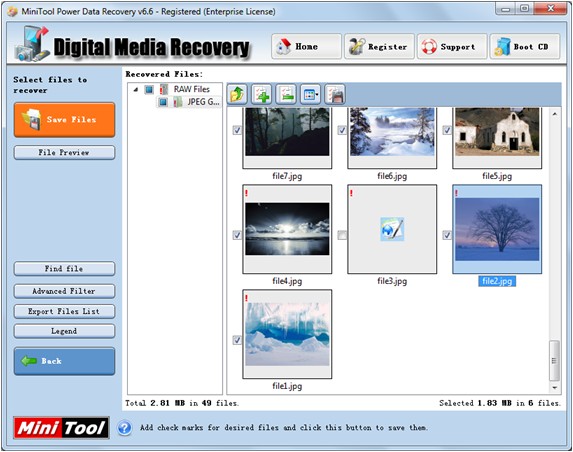Click the Export Files List button
Screen dimensions: 573x452
tap(64, 311)
